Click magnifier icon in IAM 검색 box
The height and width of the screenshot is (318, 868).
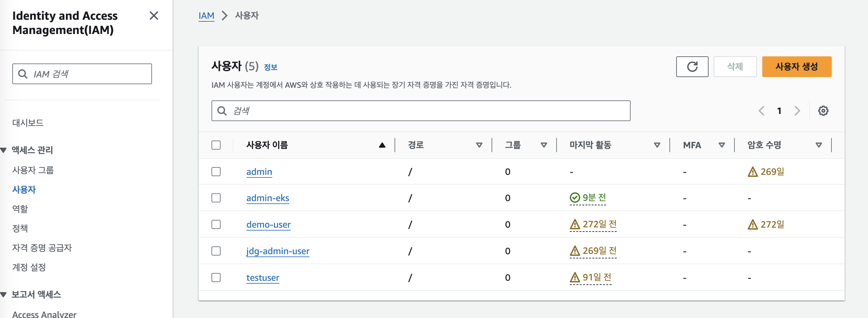[x=23, y=74]
